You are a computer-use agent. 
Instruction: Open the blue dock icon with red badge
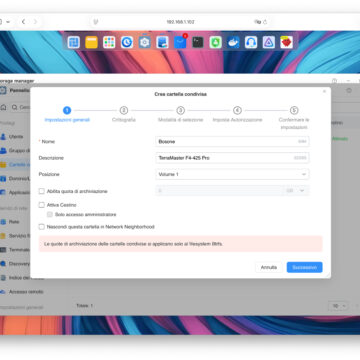(180, 42)
